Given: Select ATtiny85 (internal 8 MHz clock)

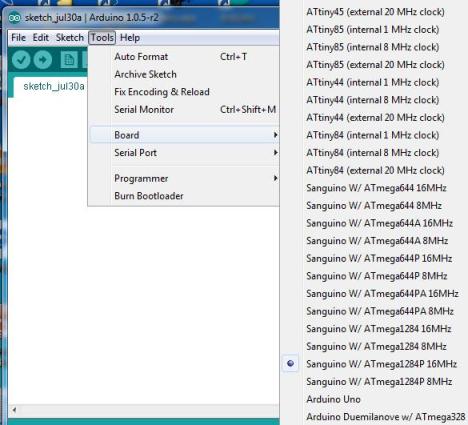Looking at the screenshot, I should pyautogui.click(x=374, y=47).
